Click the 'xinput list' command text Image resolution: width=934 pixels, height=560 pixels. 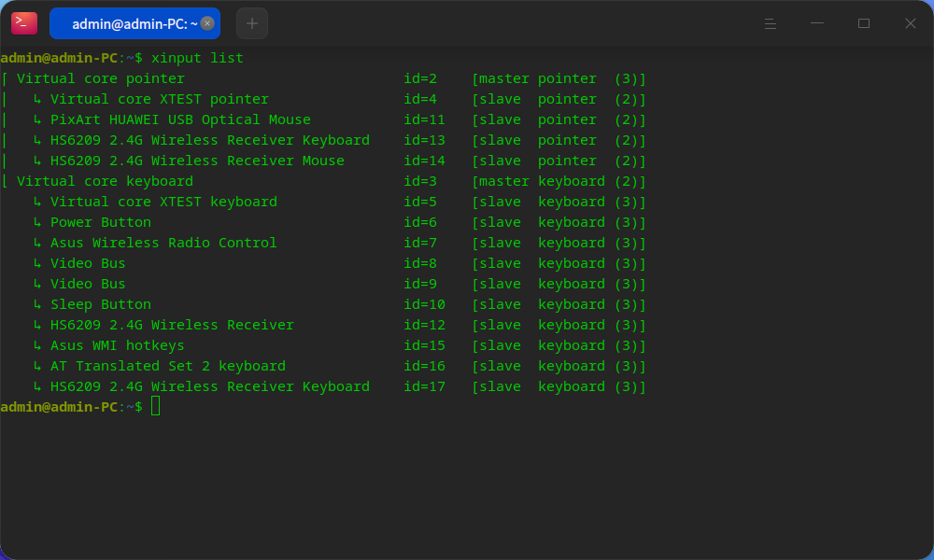pyautogui.click(x=197, y=58)
